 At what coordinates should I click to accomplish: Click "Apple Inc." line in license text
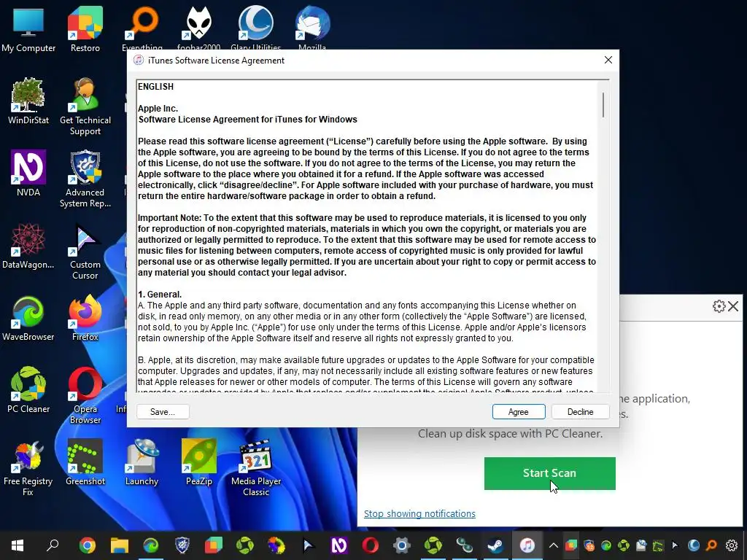158,109
